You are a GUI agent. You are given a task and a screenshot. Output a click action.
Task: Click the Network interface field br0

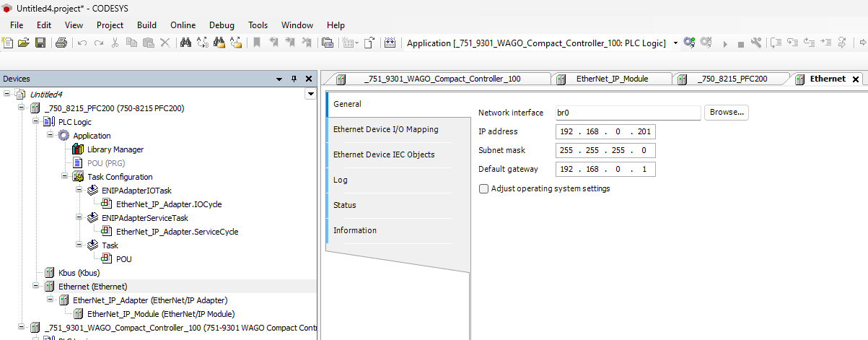point(628,113)
